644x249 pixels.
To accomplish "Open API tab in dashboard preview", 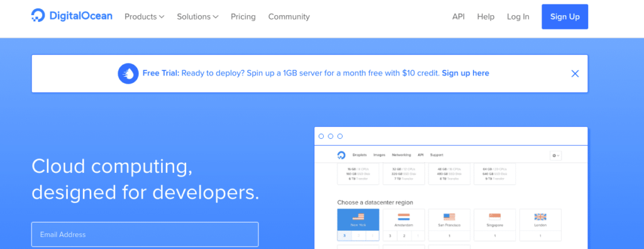I will point(420,155).
